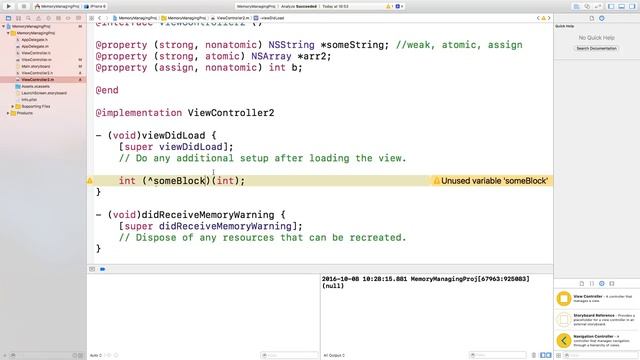The height and width of the screenshot is (360, 640).
Task: Open the Test navigator tab
Action: pos(48,18)
